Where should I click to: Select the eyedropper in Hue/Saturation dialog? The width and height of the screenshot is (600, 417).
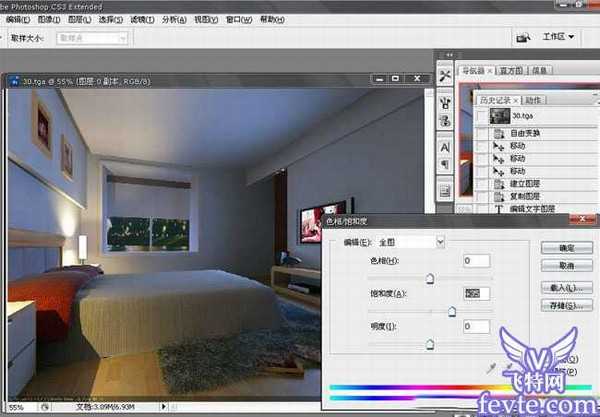(x=491, y=368)
